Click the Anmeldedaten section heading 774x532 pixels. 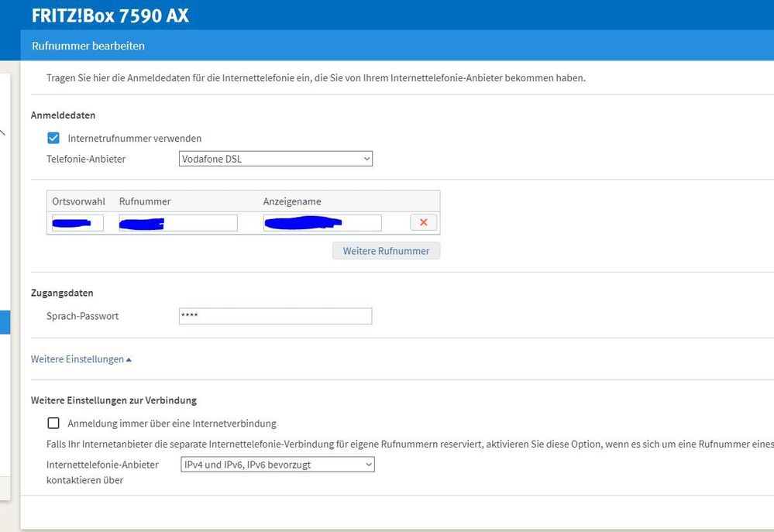coord(64,115)
